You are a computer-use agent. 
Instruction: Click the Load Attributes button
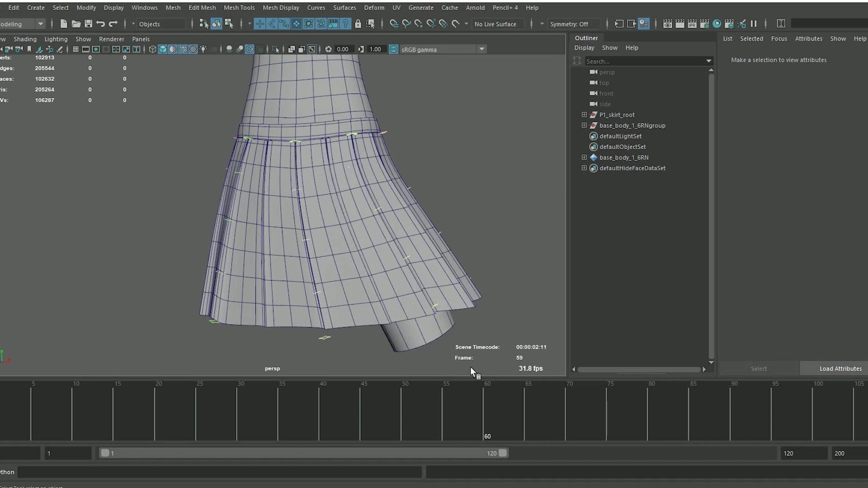click(840, 369)
